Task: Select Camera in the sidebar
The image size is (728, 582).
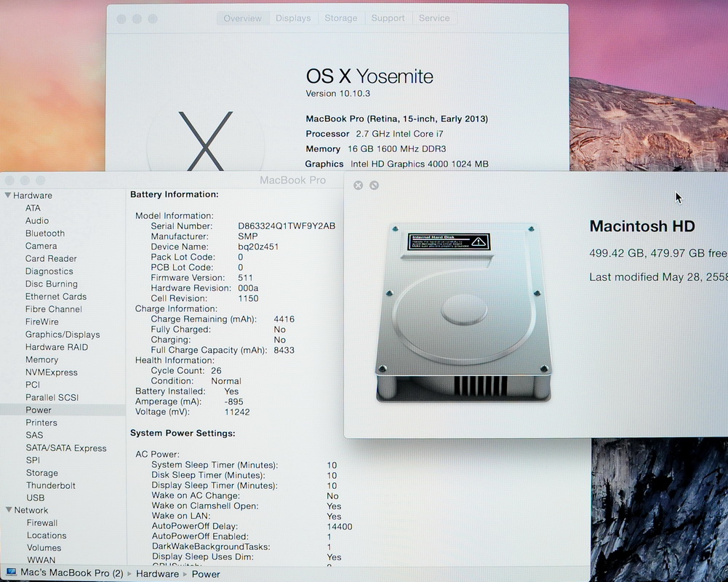Action: (41, 246)
